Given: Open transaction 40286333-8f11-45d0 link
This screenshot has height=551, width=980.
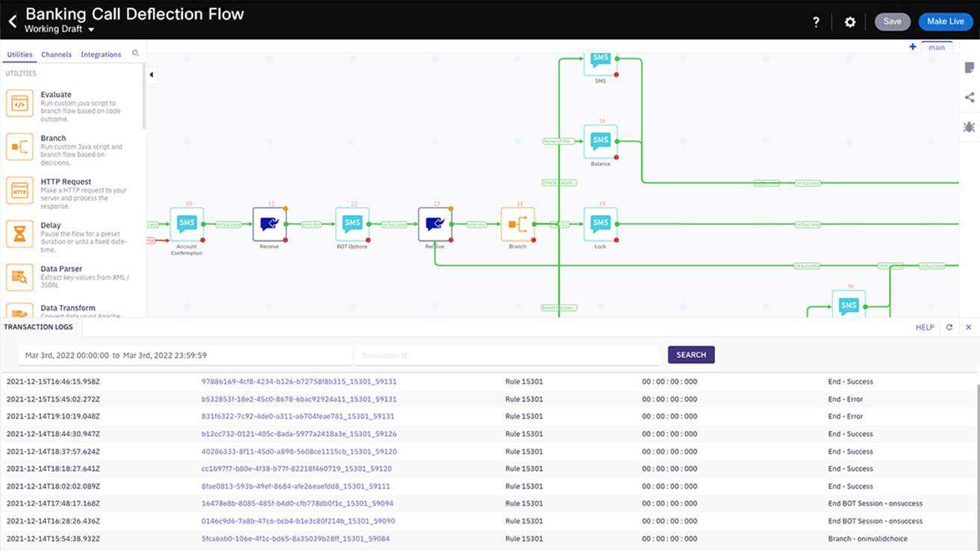Looking at the screenshot, I should point(299,451).
